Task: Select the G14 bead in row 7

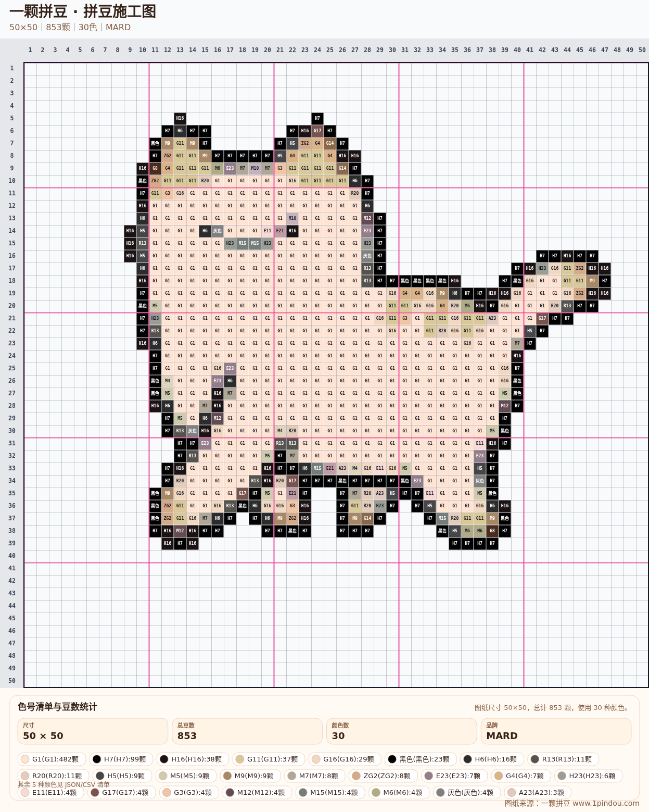Action: click(x=330, y=143)
